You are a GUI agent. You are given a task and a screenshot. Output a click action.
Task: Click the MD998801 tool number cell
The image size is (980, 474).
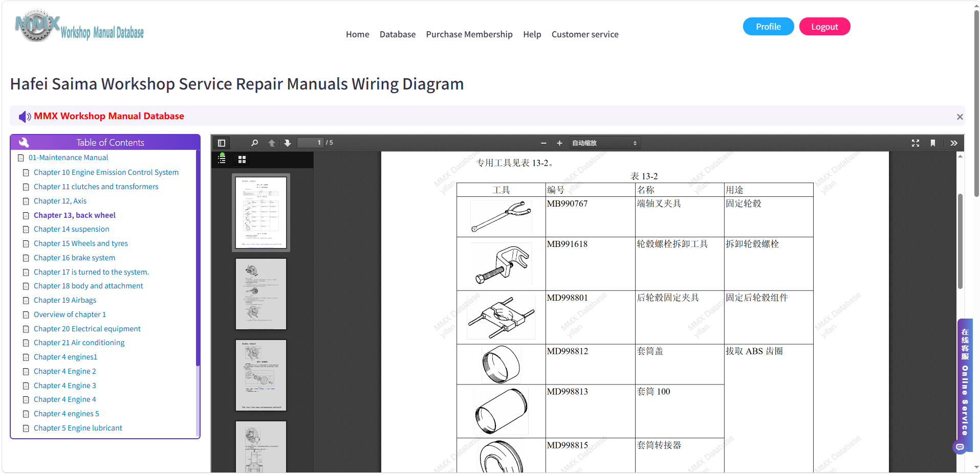tap(590, 317)
